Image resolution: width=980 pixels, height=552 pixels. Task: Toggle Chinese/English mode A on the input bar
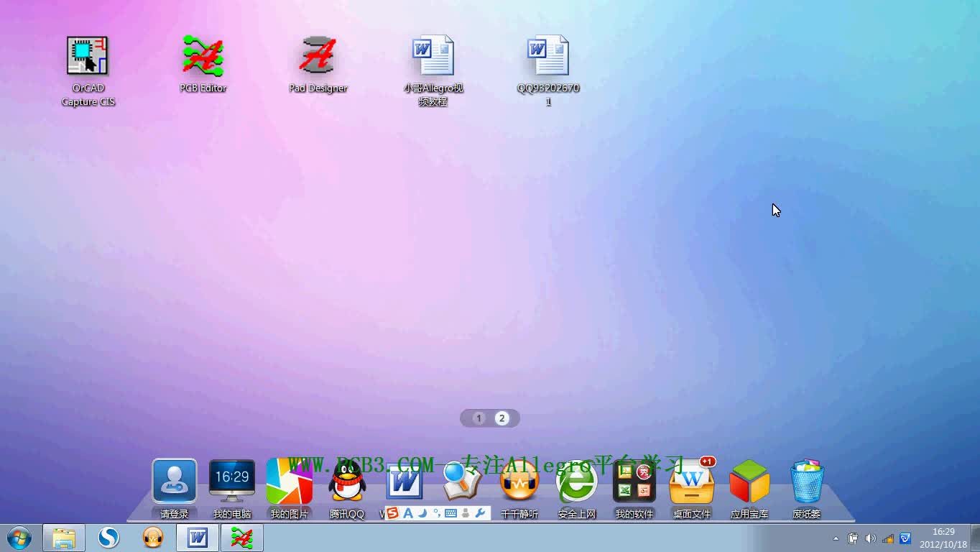pyautogui.click(x=408, y=513)
